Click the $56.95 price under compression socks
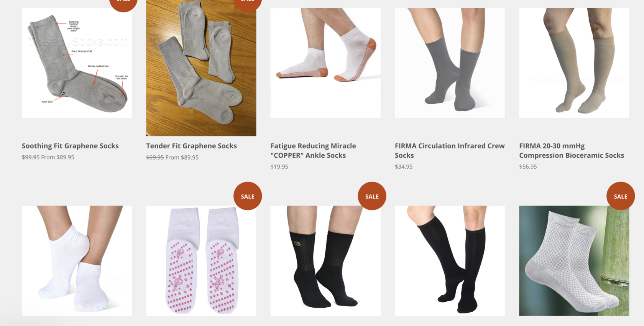This screenshot has width=644, height=326. pyautogui.click(x=528, y=167)
